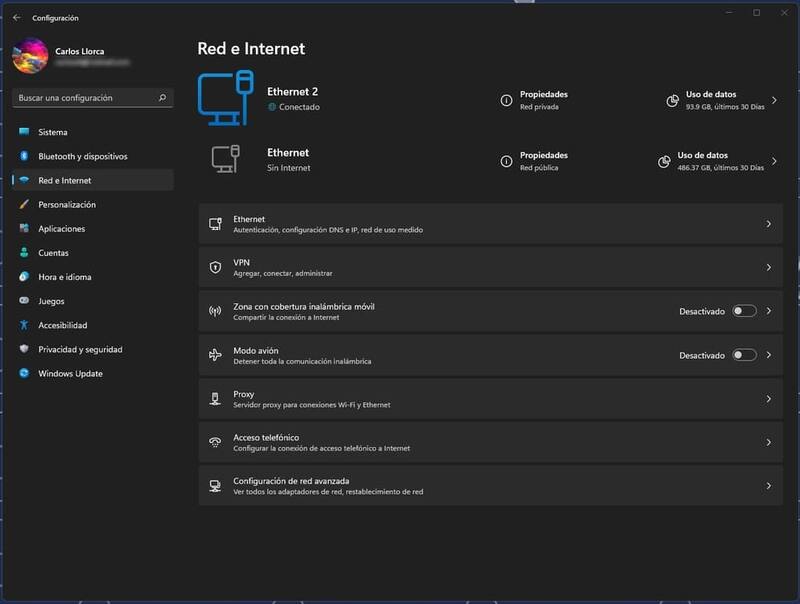Screen dimensions: 800x604
Task: Click the Proxy server icon
Action: (x=215, y=399)
